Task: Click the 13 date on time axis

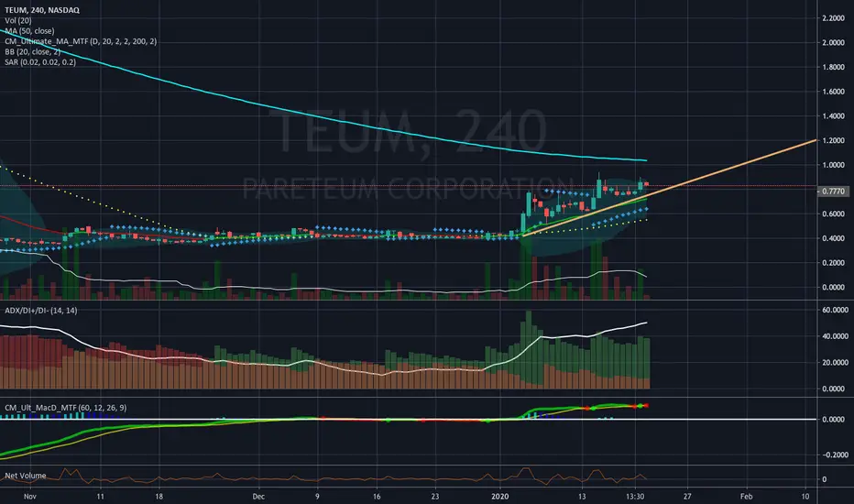Action: [x=582, y=497]
